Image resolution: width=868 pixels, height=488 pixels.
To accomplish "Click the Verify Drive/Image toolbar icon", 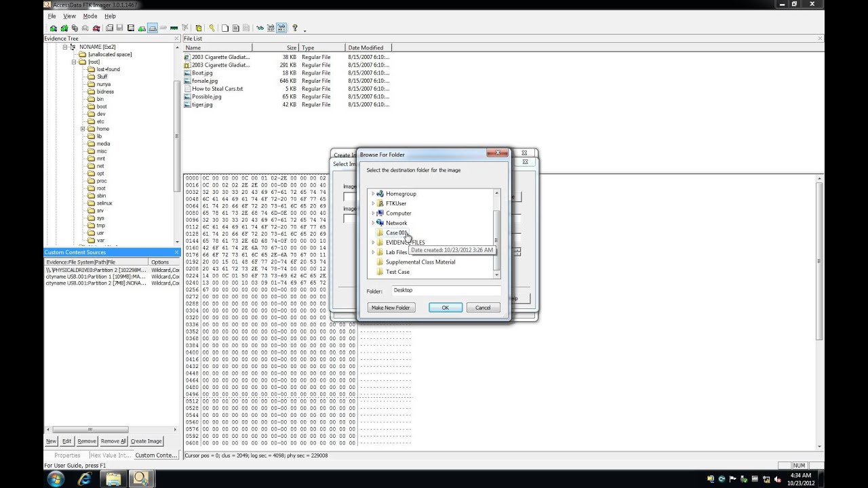I will click(x=163, y=28).
